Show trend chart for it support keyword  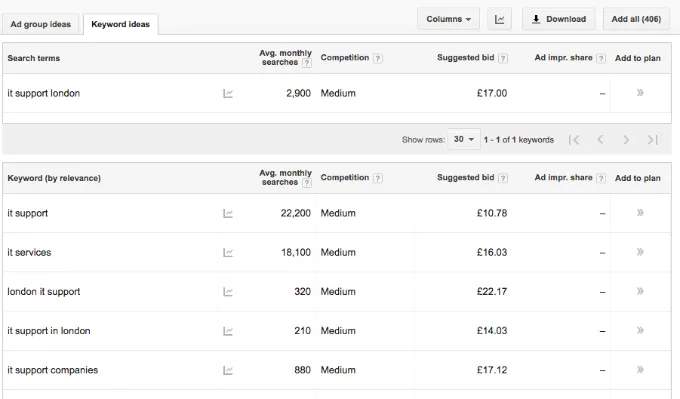coord(228,213)
